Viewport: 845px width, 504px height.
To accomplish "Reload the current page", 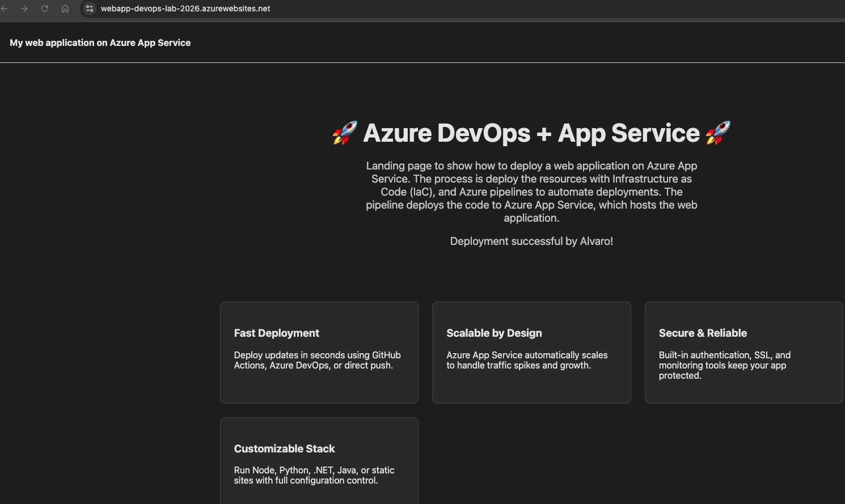I will click(45, 9).
